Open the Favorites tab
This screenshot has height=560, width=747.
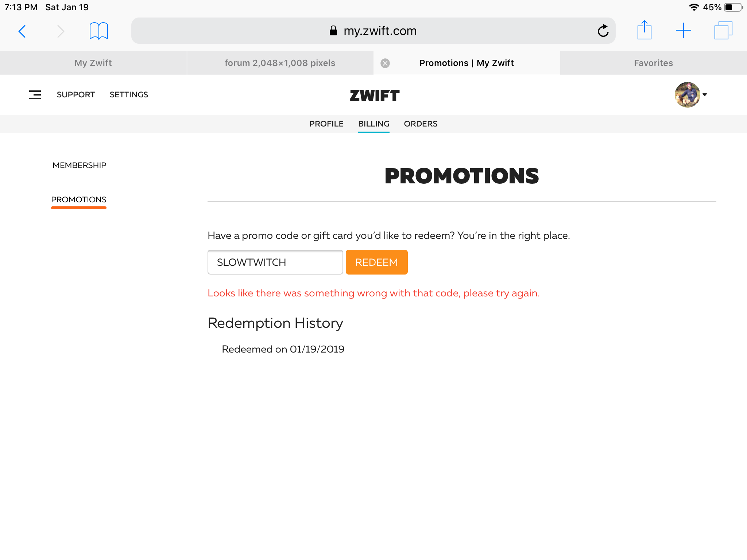coord(653,63)
